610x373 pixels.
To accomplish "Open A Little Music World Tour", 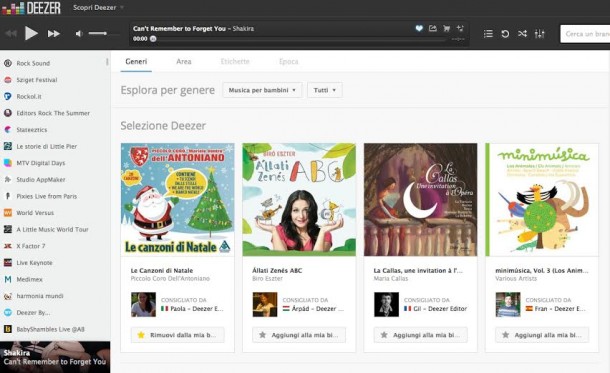I will (x=46, y=229).
